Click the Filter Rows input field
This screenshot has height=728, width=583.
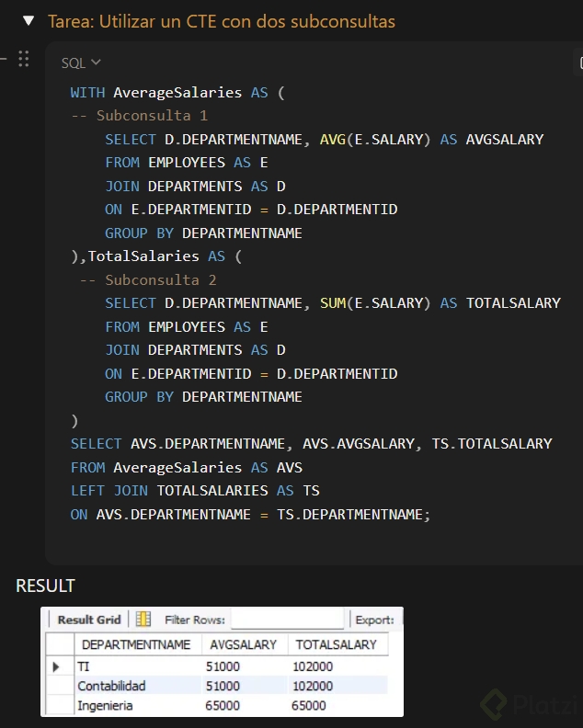click(287, 619)
